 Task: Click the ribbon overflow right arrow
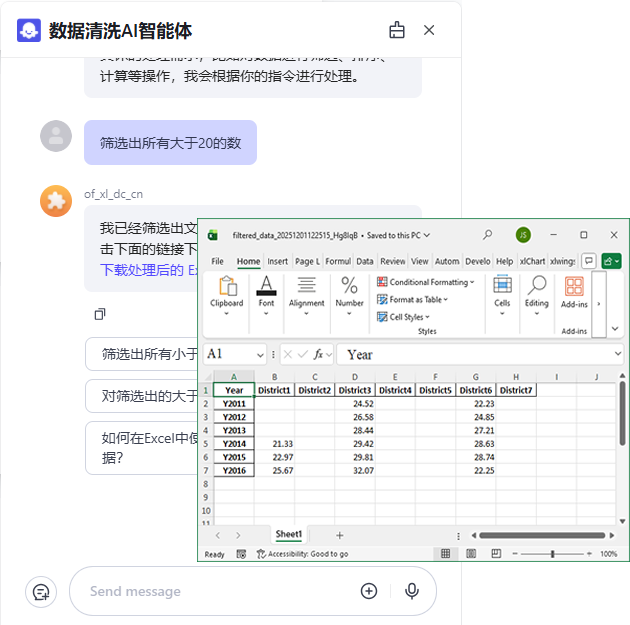[599, 304]
